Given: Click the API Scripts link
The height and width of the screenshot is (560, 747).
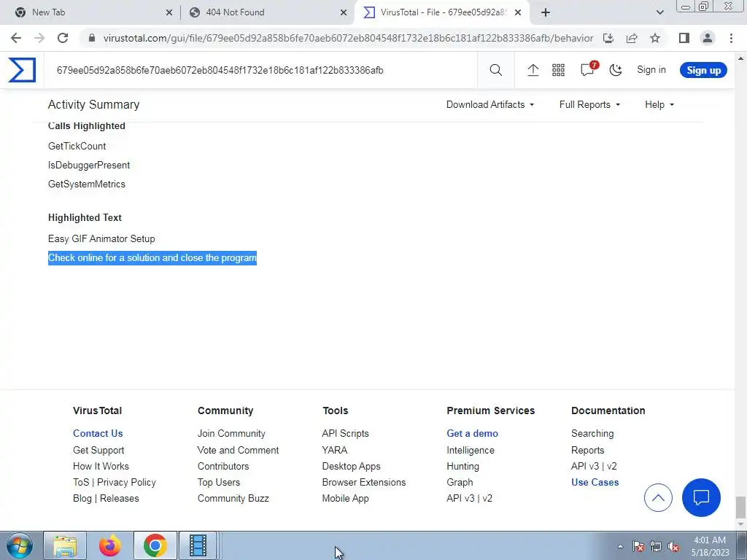Looking at the screenshot, I should pos(345,433).
